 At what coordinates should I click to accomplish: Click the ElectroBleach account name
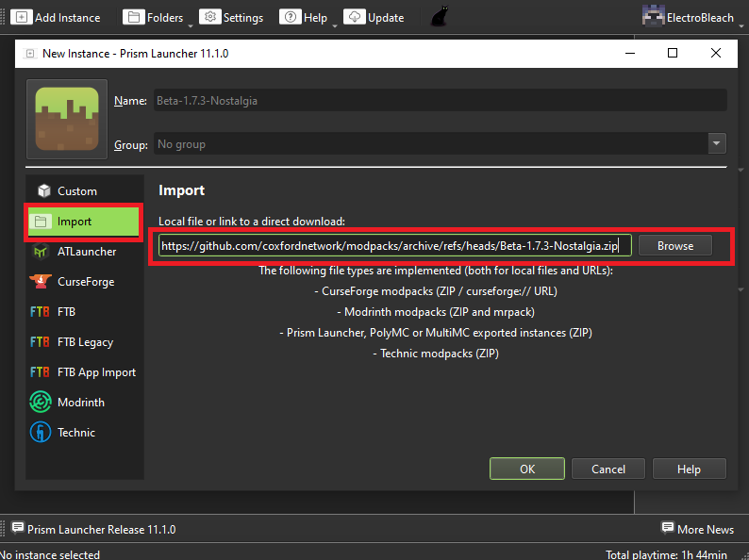(700, 18)
